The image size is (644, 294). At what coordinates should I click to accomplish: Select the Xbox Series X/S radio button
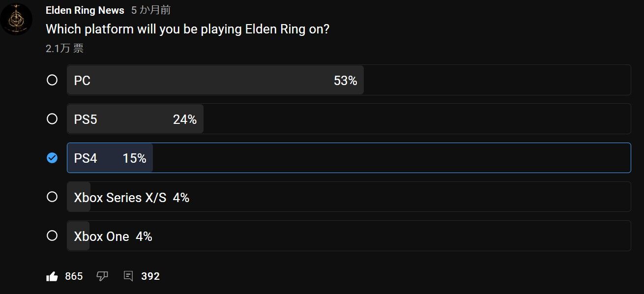click(x=52, y=197)
